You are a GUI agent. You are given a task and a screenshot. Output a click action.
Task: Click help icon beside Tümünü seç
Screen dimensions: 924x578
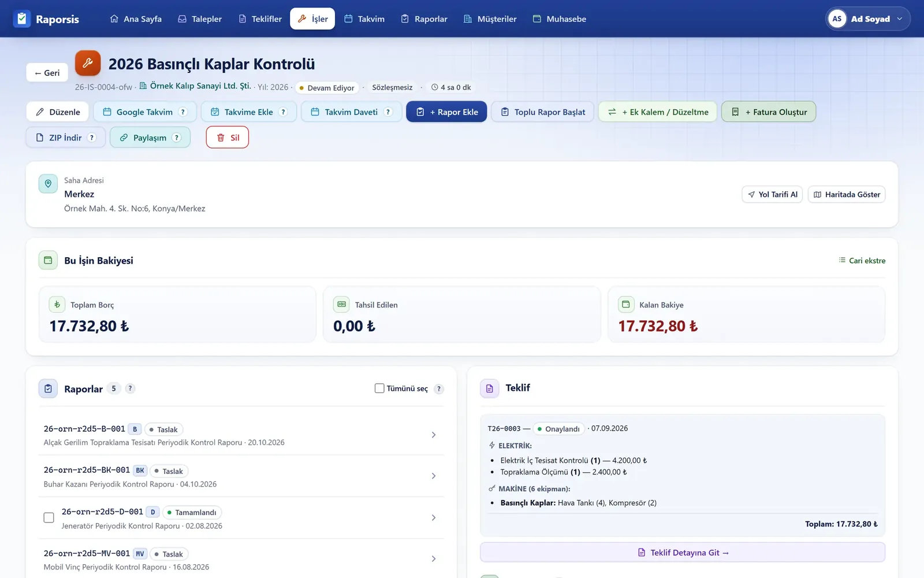439,389
